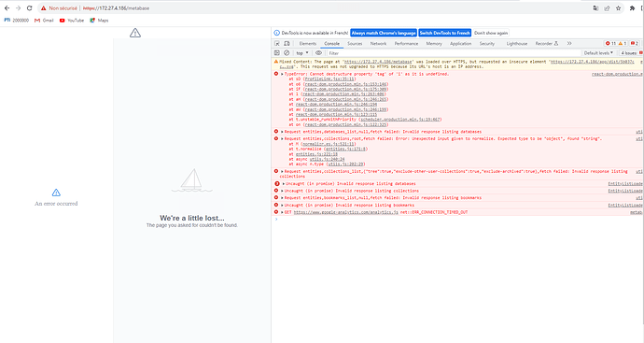Click the console Filter input field
644x343 pixels.
(452, 53)
